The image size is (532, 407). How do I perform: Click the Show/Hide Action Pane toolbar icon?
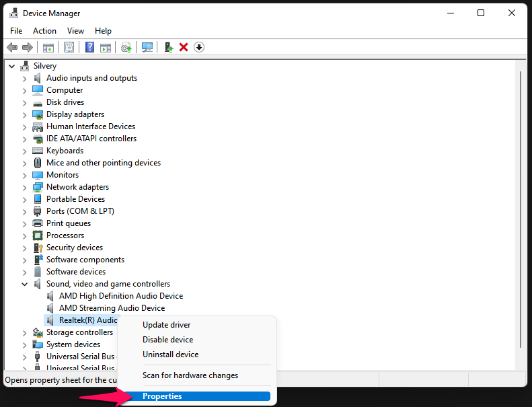point(106,47)
